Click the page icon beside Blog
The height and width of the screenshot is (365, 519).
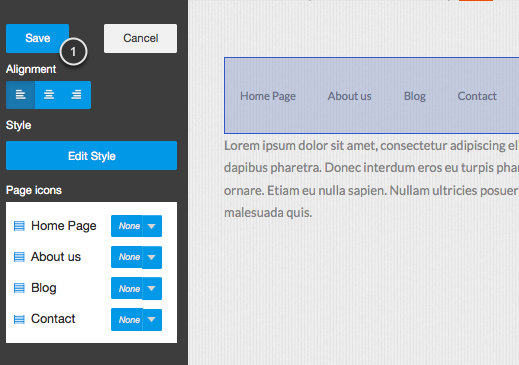click(19, 288)
